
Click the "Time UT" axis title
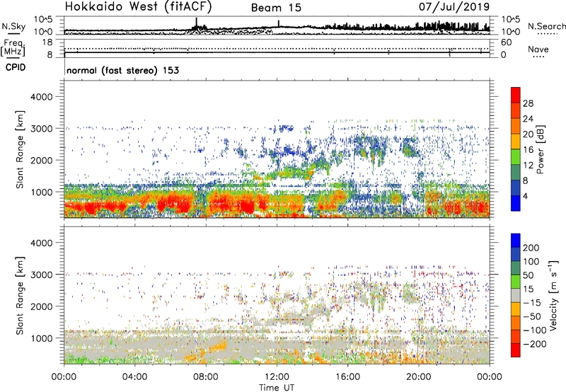click(277, 388)
